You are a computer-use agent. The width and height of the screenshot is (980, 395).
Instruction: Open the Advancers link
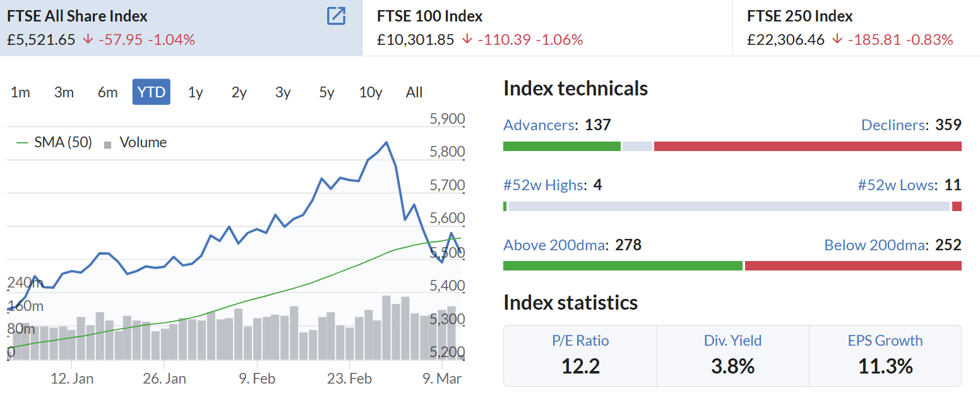point(540,125)
